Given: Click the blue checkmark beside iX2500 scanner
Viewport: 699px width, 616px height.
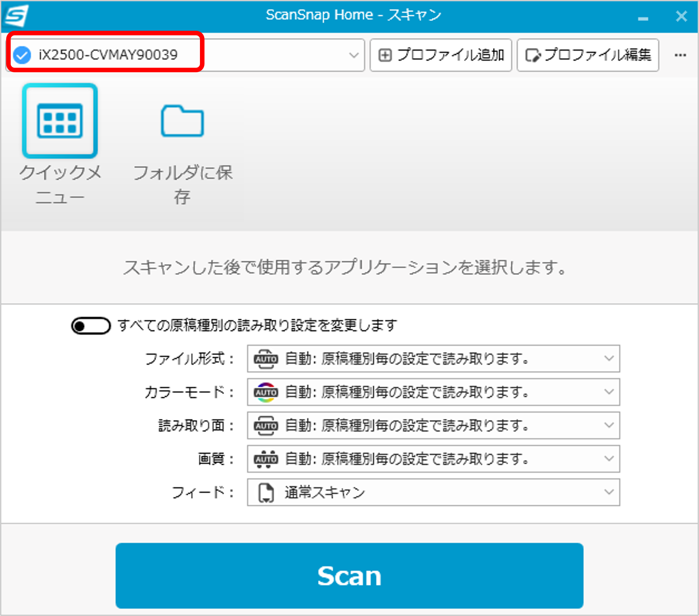Looking at the screenshot, I should click(22, 55).
